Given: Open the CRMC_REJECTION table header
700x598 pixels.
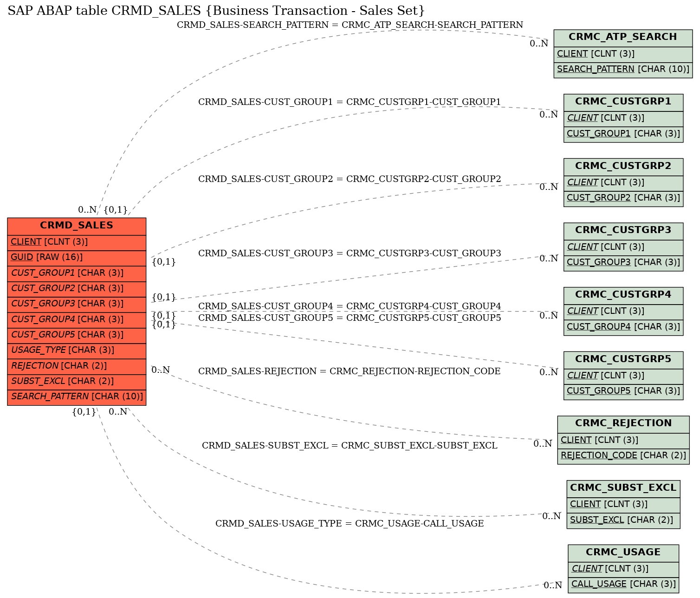Looking at the screenshot, I should point(623,424).
